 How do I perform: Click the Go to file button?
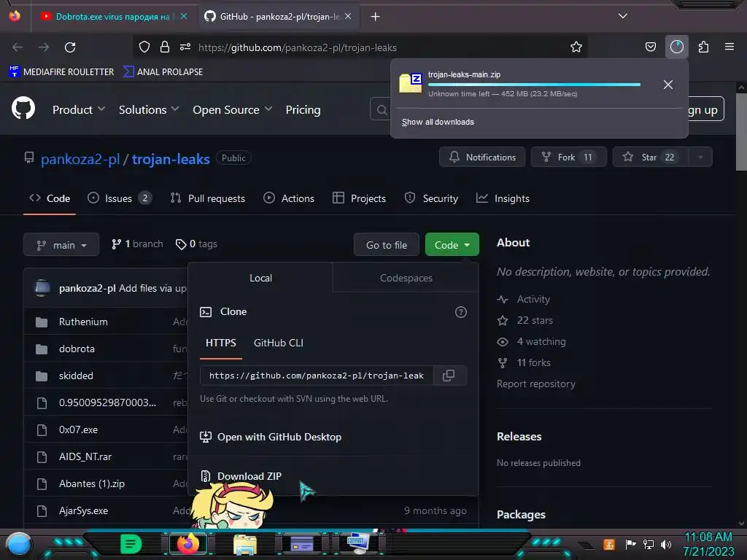click(x=387, y=245)
